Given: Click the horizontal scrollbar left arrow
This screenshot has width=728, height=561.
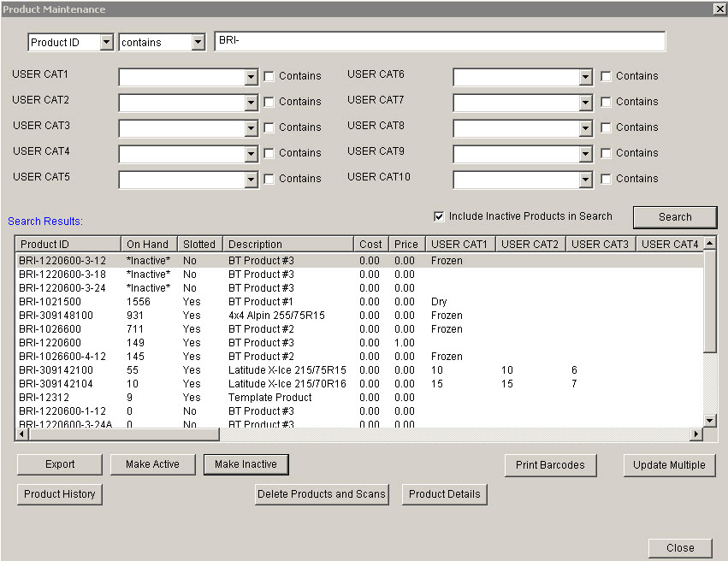Looking at the screenshot, I should [21, 434].
